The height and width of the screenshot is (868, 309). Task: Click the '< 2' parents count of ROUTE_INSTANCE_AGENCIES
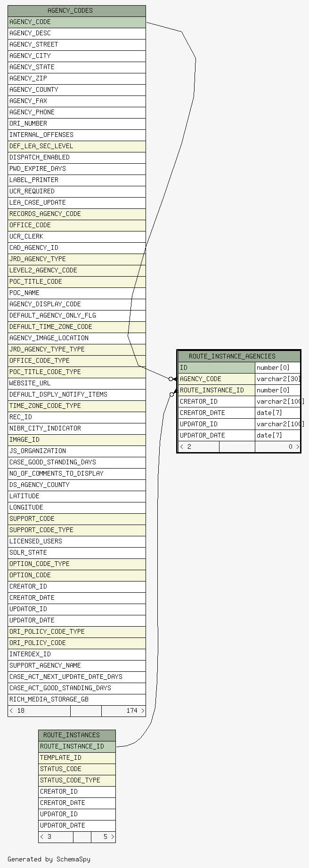(x=199, y=446)
